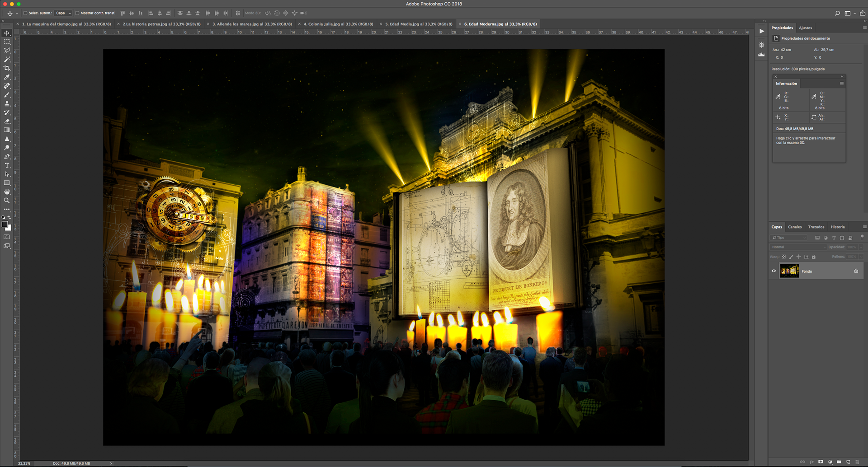Change the screen mode
The width and height of the screenshot is (868, 467).
pyautogui.click(x=7, y=246)
